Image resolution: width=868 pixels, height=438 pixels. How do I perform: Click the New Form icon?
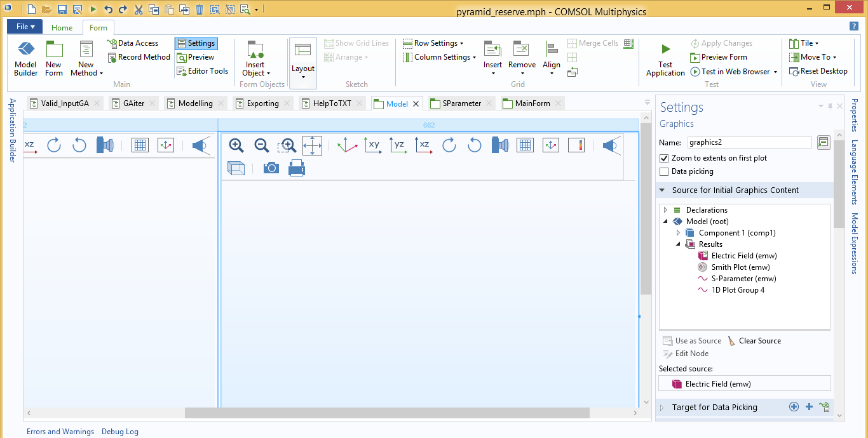coord(54,50)
